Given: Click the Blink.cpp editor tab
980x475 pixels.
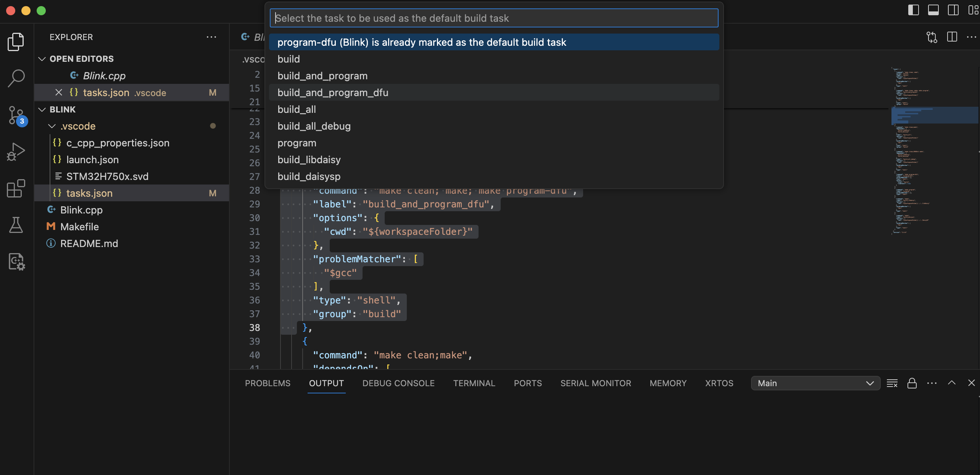Looking at the screenshot, I should pyautogui.click(x=252, y=37).
